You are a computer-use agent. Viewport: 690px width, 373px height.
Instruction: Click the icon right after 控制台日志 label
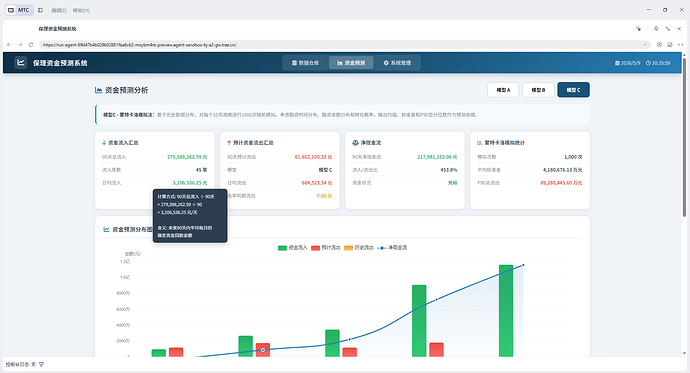pos(33,364)
